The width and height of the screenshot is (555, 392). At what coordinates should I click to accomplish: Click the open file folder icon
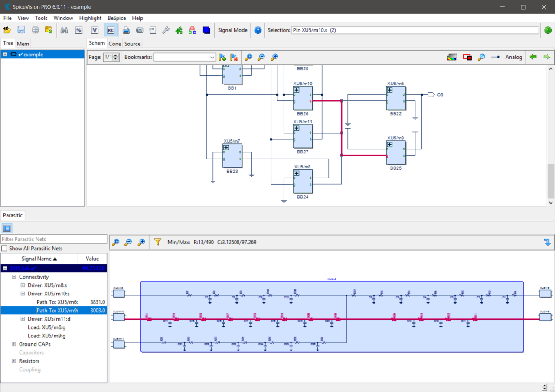[x=7, y=30]
